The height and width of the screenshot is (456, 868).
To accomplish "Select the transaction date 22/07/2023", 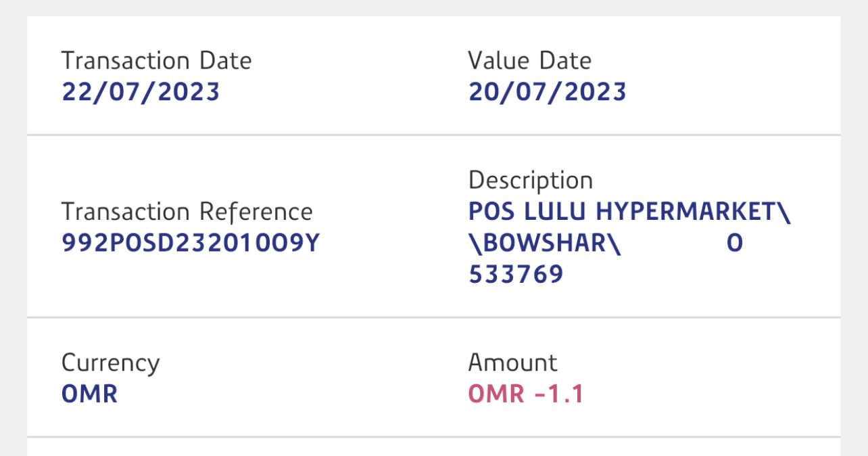I will pos(141,92).
